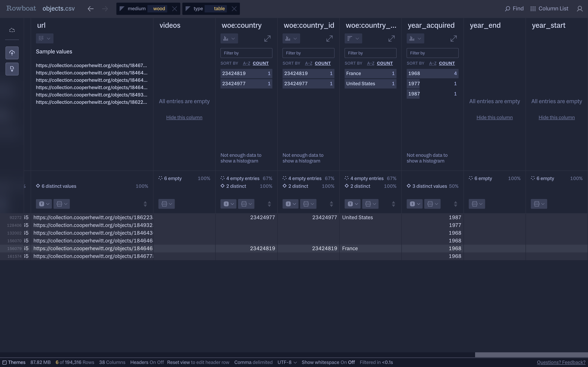Open the UTF-8 encoding dropdown
This screenshot has height=367, width=588.
coord(287,362)
